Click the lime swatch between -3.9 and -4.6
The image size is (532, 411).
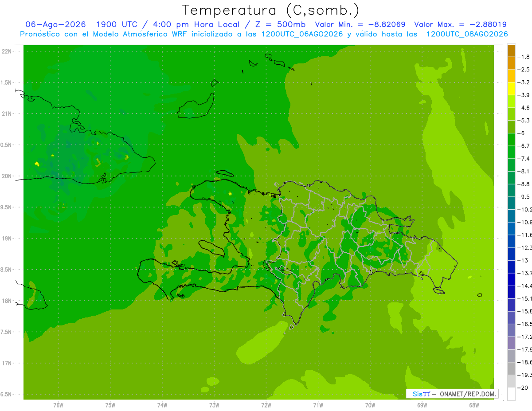click(511, 101)
